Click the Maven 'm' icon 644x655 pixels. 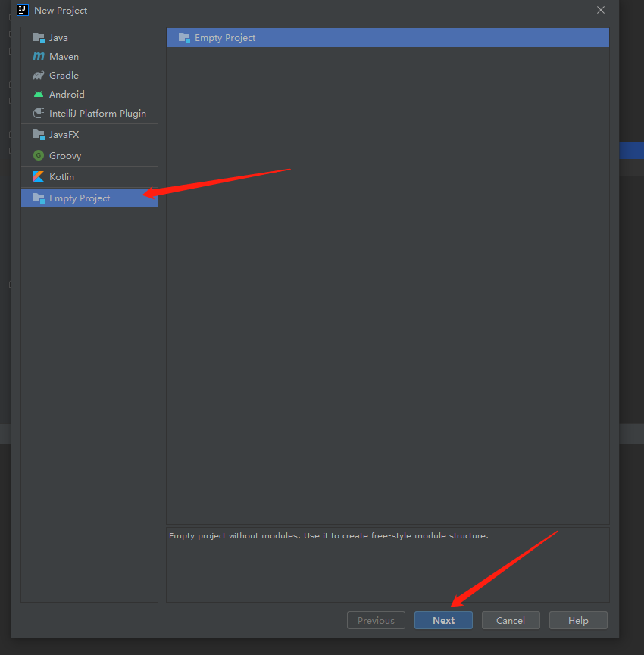[x=39, y=56]
